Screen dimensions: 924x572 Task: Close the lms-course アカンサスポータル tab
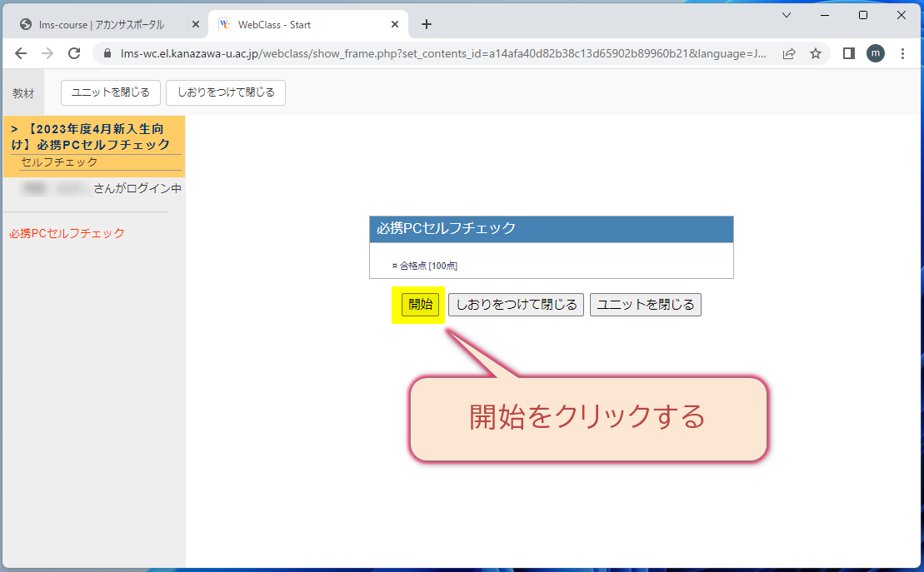pyautogui.click(x=196, y=24)
